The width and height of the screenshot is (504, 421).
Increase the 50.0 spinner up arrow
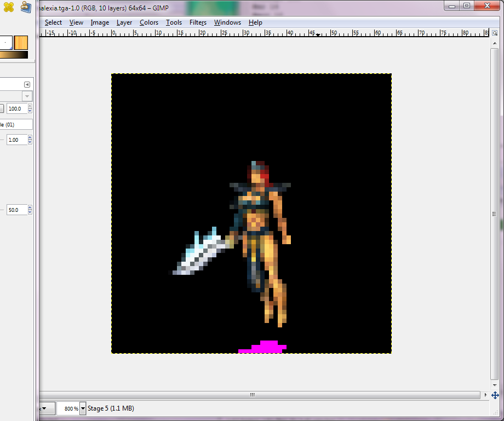pos(30,207)
